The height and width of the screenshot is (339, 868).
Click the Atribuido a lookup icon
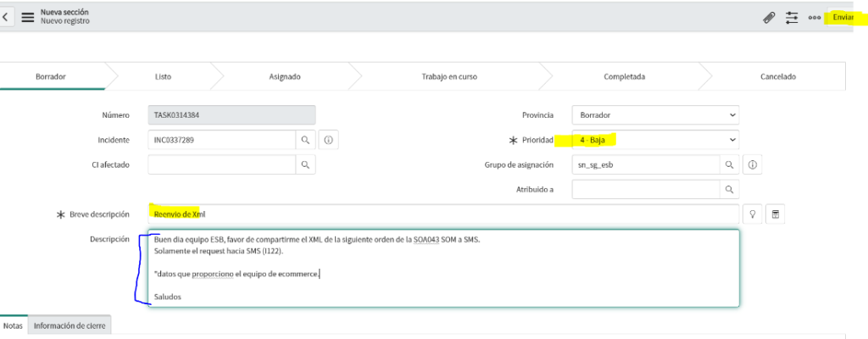(x=729, y=190)
